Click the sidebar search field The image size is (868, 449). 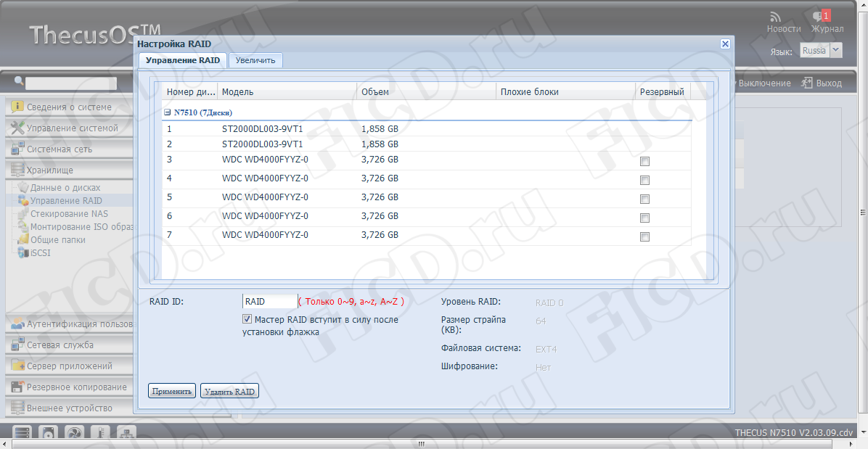71,83
